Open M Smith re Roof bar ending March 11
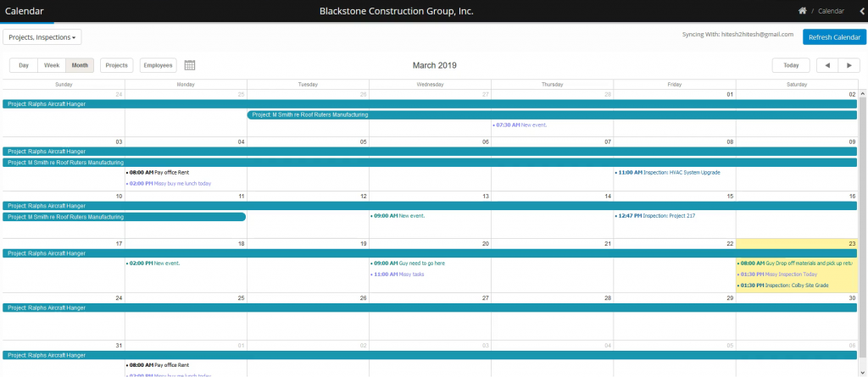This screenshot has width=868, height=377. tap(124, 217)
